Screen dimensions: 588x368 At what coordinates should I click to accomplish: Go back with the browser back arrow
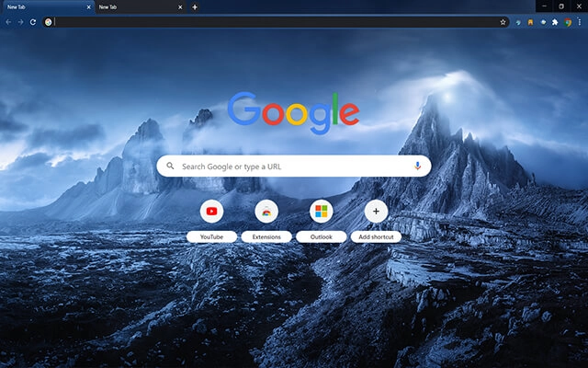(x=8, y=22)
